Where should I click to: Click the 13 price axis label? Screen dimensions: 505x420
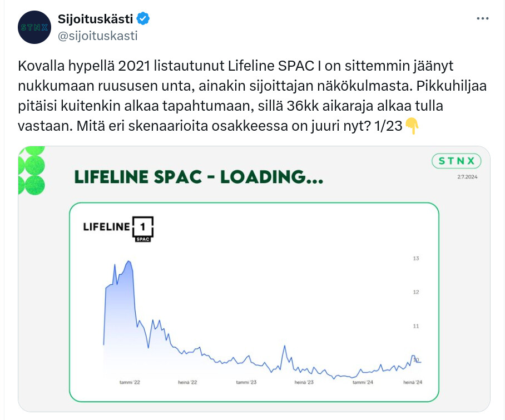click(x=415, y=259)
